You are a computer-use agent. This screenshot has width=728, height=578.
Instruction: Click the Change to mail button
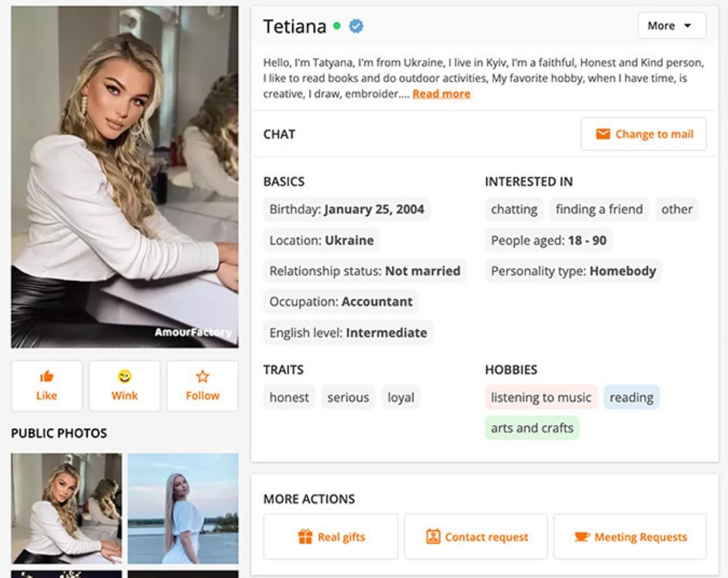(643, 134)
